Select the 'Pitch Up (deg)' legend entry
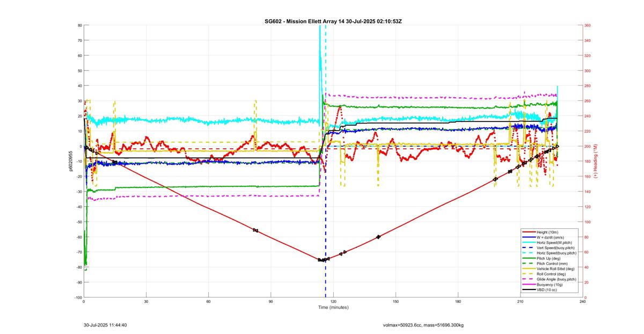The width and height of the screenshot is (644, 334). [x=549, y=258]
